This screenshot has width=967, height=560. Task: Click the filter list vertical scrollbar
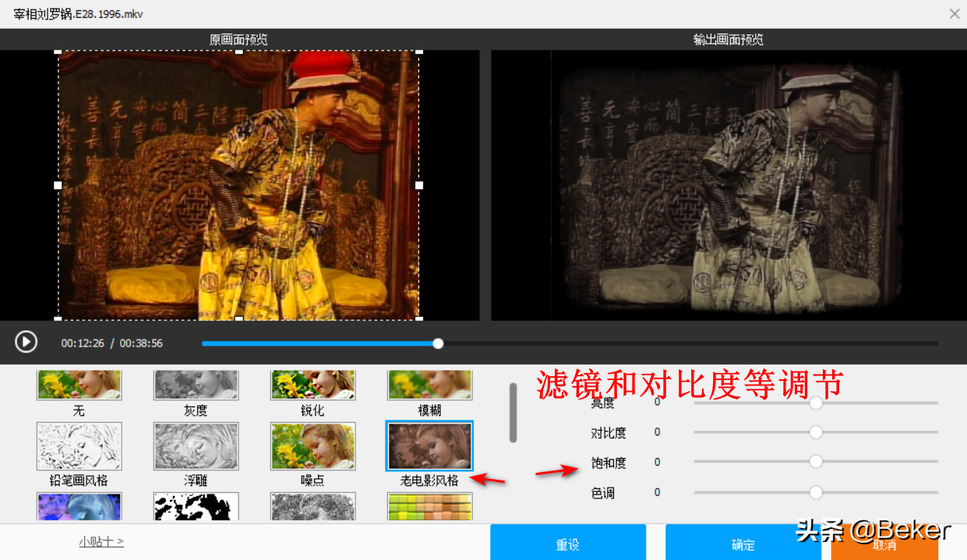513,413
